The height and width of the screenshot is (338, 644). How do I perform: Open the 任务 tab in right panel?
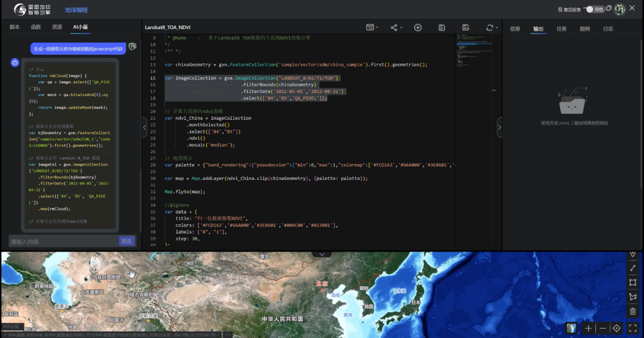pos(562,29)
